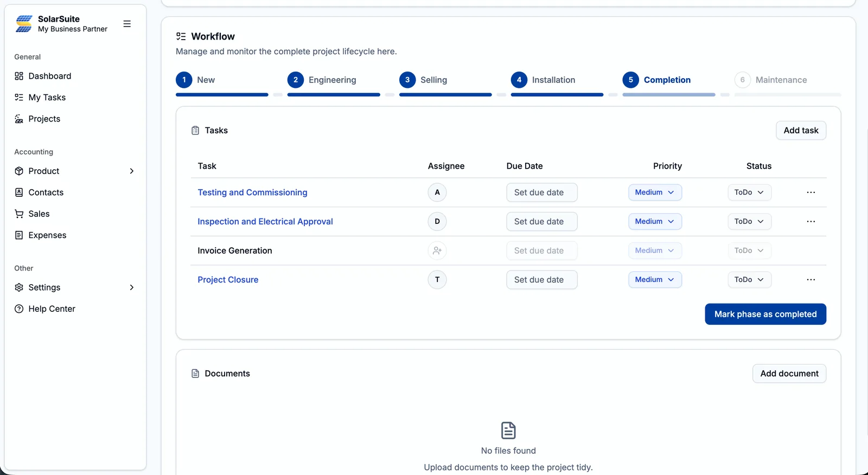This screenshot has height=475, width=868.
Task: Set due date for Project Closure
Action: [x=542, y=280]
